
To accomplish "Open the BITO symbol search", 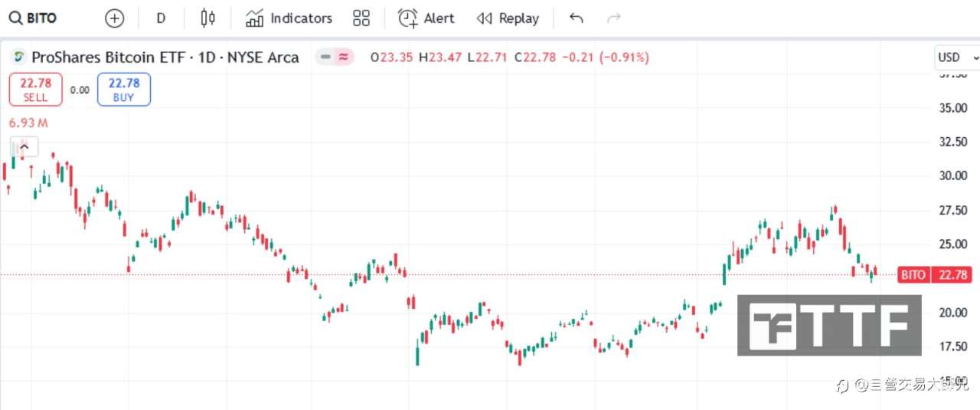I will tap(34, 18).
